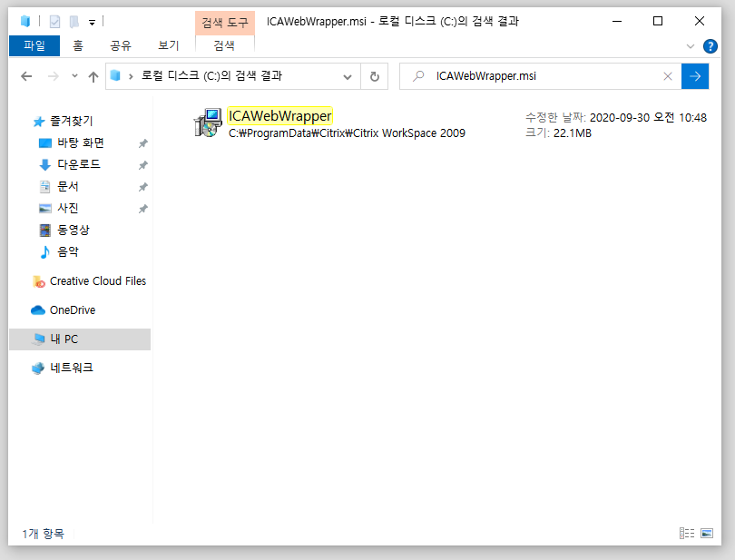Open the 파일 ribbon tab
The image size is (735, 560).
(34, 45)
